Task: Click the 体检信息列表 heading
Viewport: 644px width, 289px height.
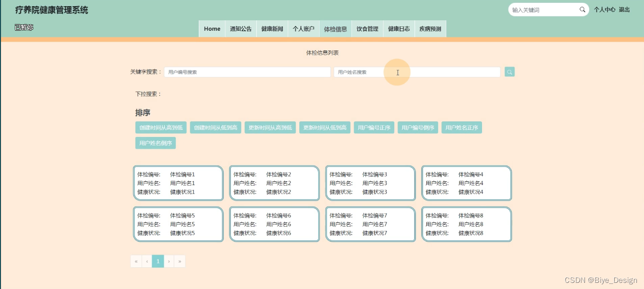Action: tap(322, 53)
